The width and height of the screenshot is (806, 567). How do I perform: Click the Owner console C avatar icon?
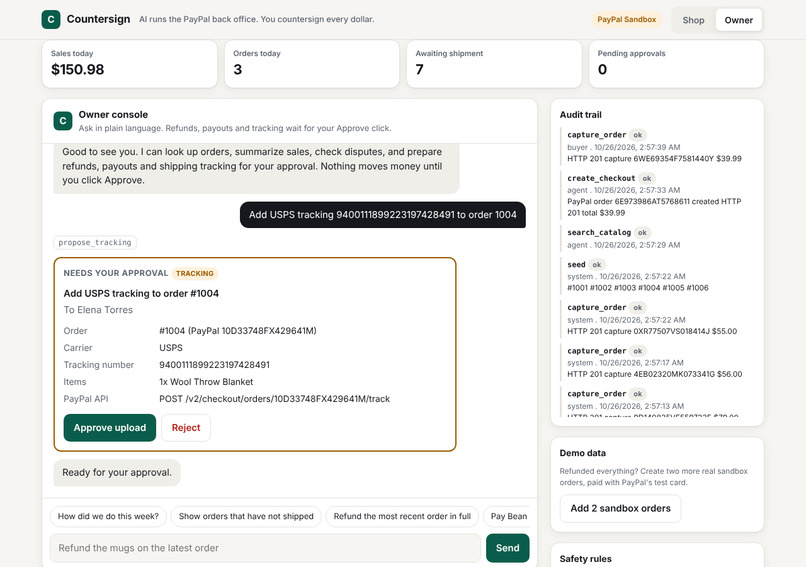coord(63,121)
